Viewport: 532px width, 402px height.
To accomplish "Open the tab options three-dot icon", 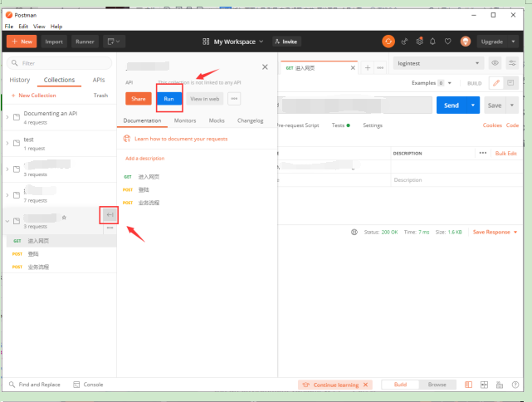I will [x=380, y=67].
